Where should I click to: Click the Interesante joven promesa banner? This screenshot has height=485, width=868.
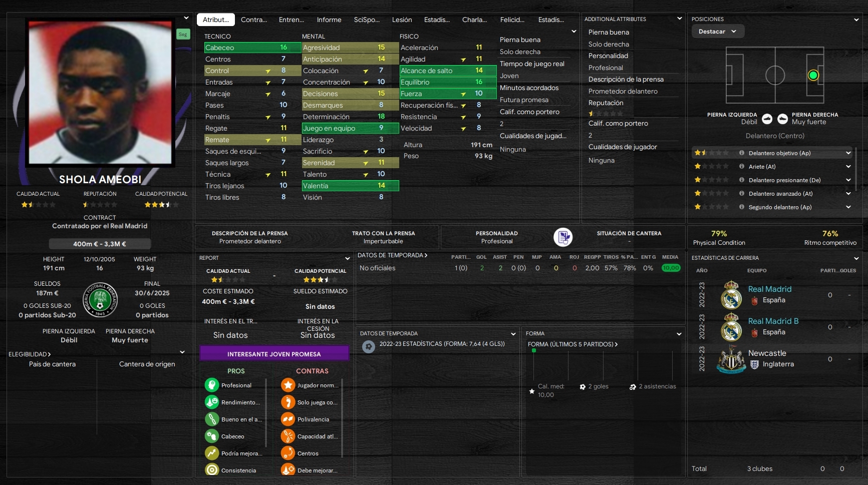pyautogui.click(x=274, y=353)
